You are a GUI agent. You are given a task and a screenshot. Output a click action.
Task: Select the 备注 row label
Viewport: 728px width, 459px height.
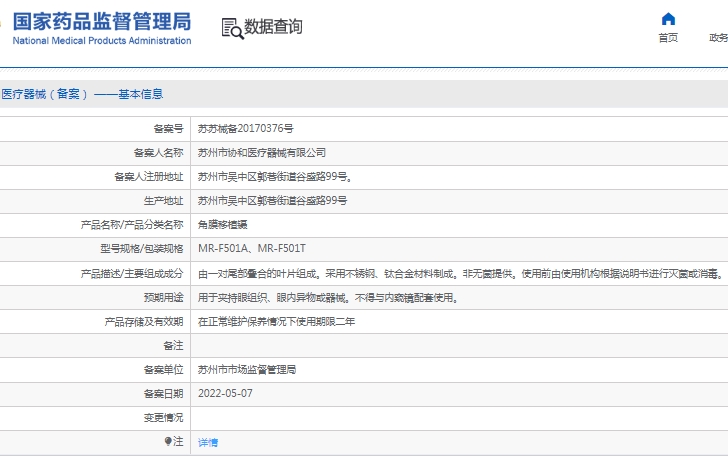coord(173,346)
